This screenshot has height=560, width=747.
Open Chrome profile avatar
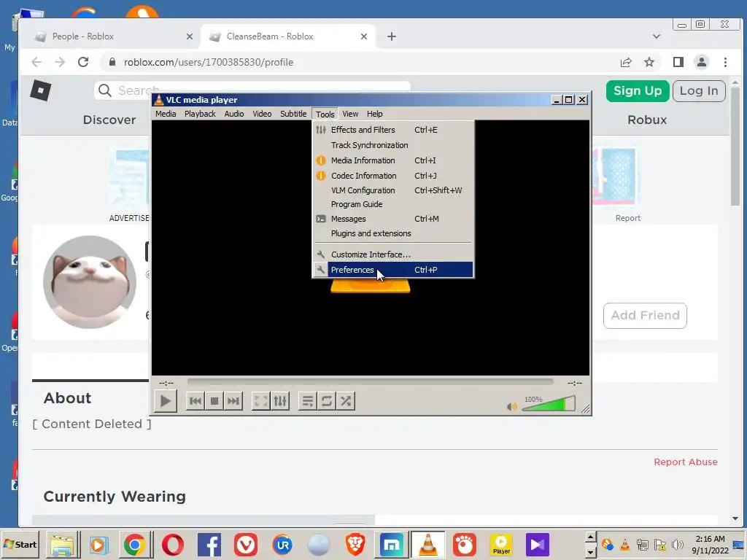[x=702, y=63]
